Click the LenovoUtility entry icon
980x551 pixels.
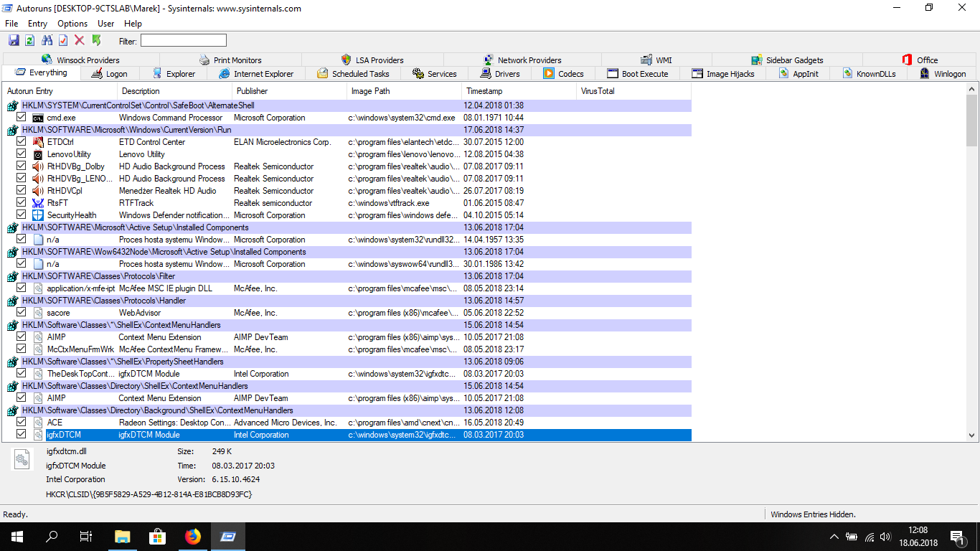(38, 154)
